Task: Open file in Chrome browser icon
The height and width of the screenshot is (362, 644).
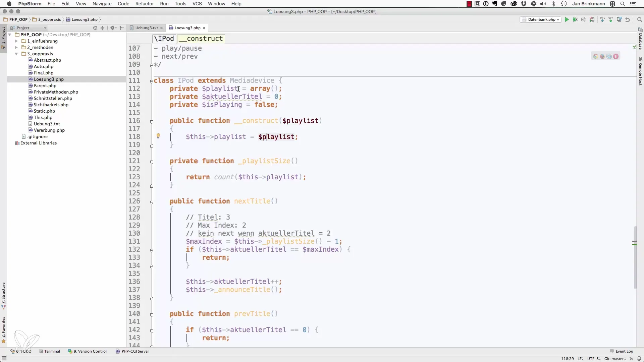Action: point(596,56)
